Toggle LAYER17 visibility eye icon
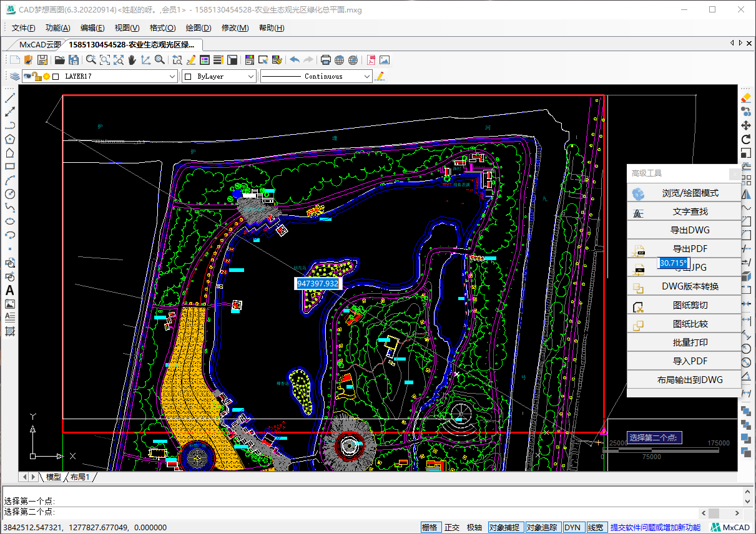Viewport: 756px width, 534px height. (x=27, y=76)
